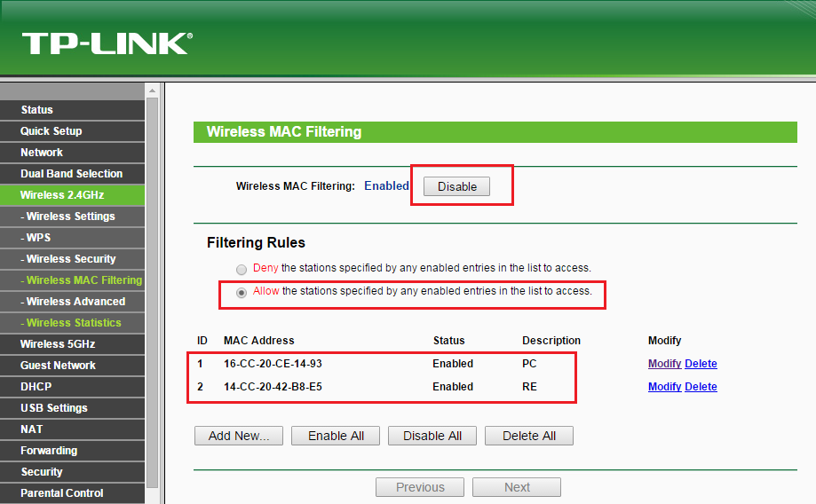Go to the Status page
Image resolution: width=816 pixels, height=504 pixels.
point(72,110)
